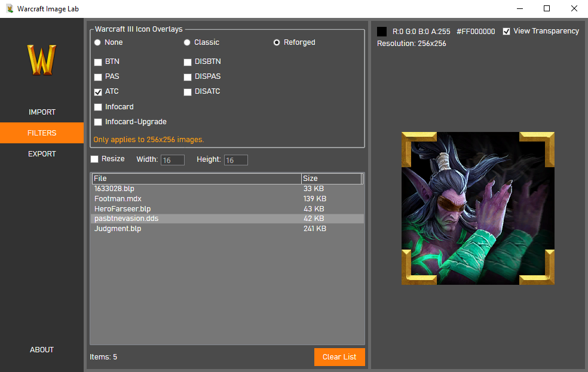Sort the list by Size column header
Screen dimensions: 588x372
point(332,179)
